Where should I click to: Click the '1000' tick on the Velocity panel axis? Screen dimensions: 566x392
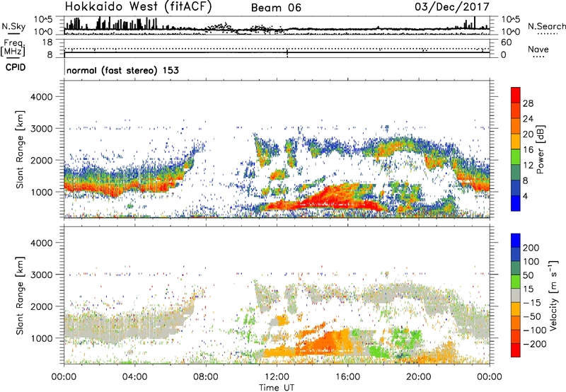coord(41,338)
